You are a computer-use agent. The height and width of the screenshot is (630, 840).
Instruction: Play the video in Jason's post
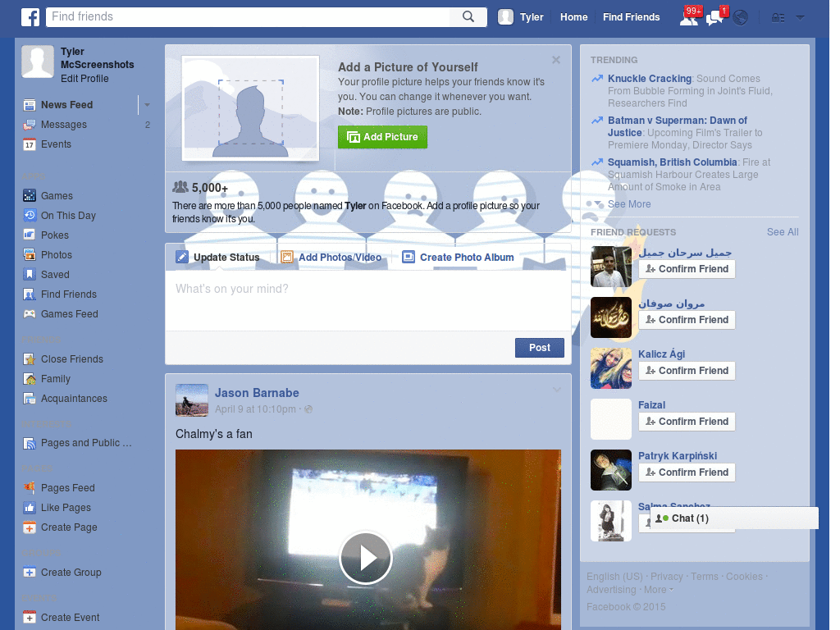click(x=366, y=558)
